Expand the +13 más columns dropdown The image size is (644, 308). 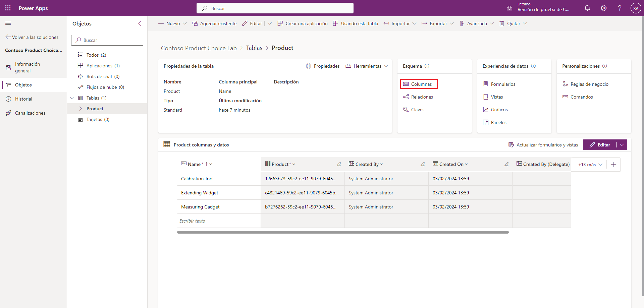click(x=590, y=165)
